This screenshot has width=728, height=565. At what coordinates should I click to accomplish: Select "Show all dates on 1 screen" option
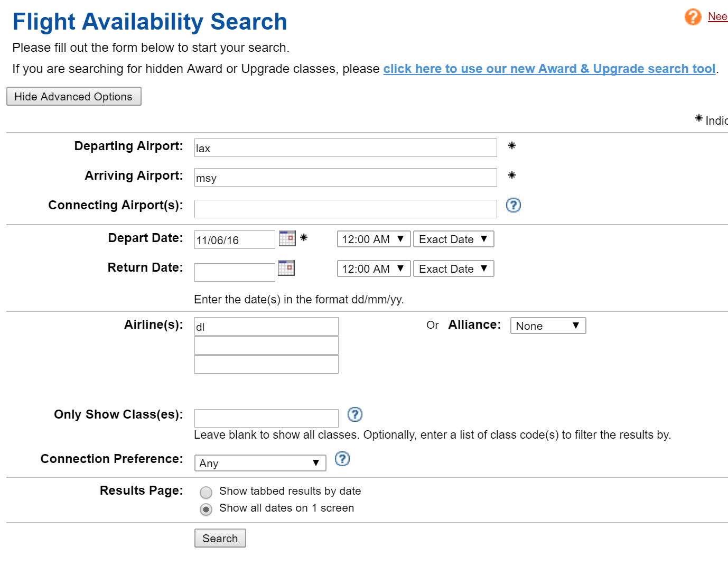206,509
